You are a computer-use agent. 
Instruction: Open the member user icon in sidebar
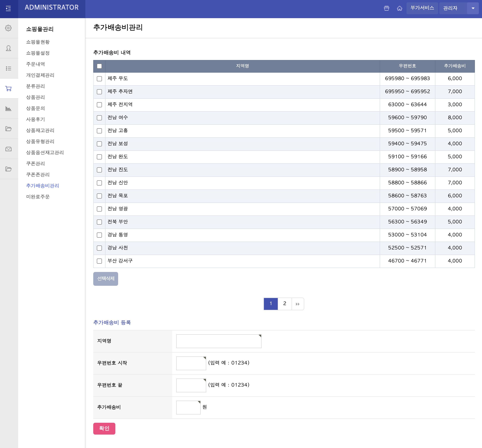point(8,48)
